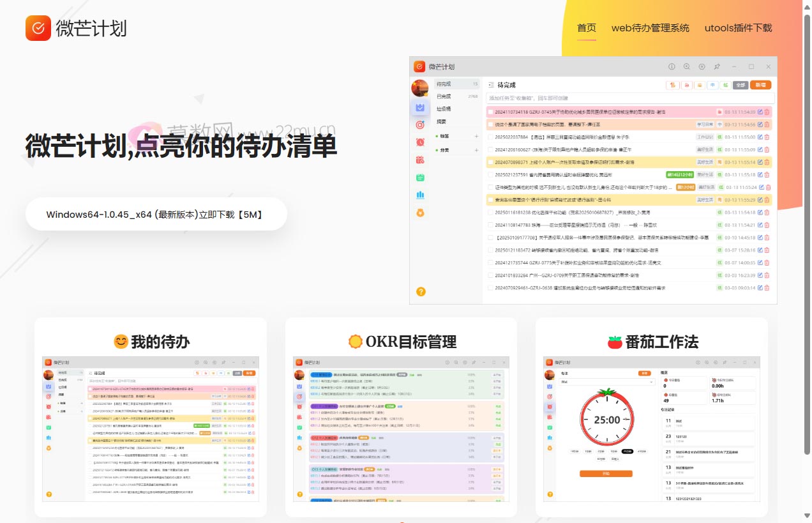Open the pomodoro alarm clock icon
The width and height of the screenshot is (812, 523).
tap(419, 142)
